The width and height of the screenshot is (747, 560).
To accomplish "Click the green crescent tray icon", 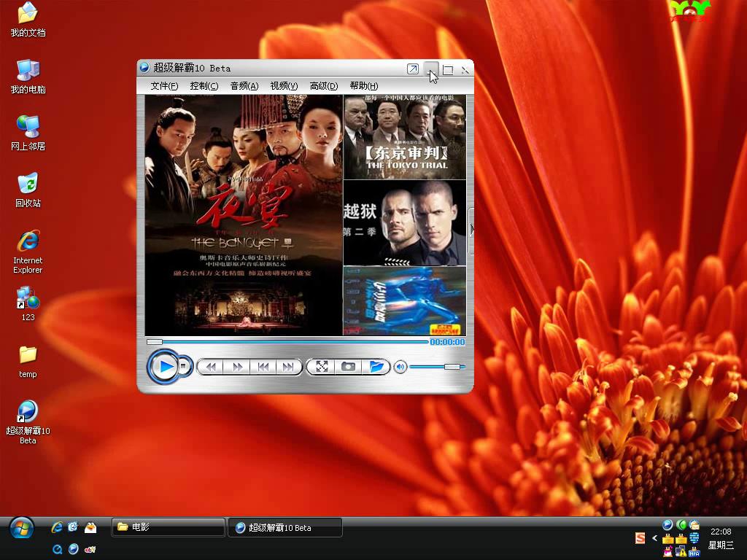I will point(681,525).
